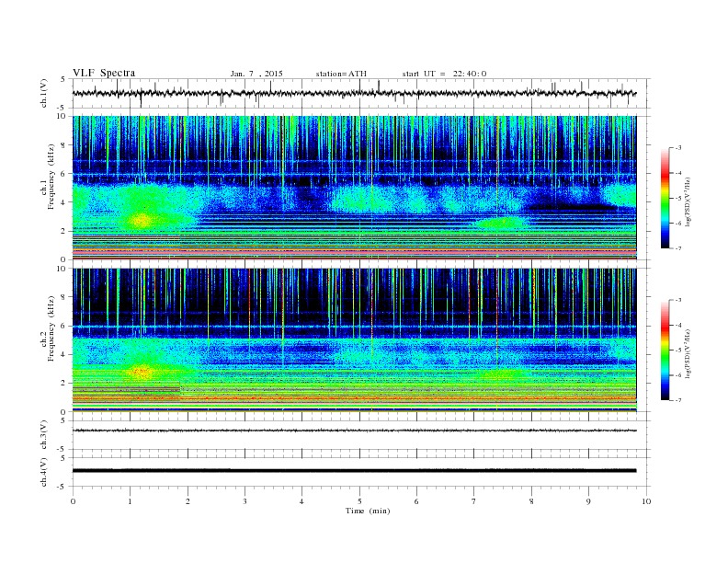Click the "8" kHz tick on ch.1 frequency axis

[x=64, y=145]
